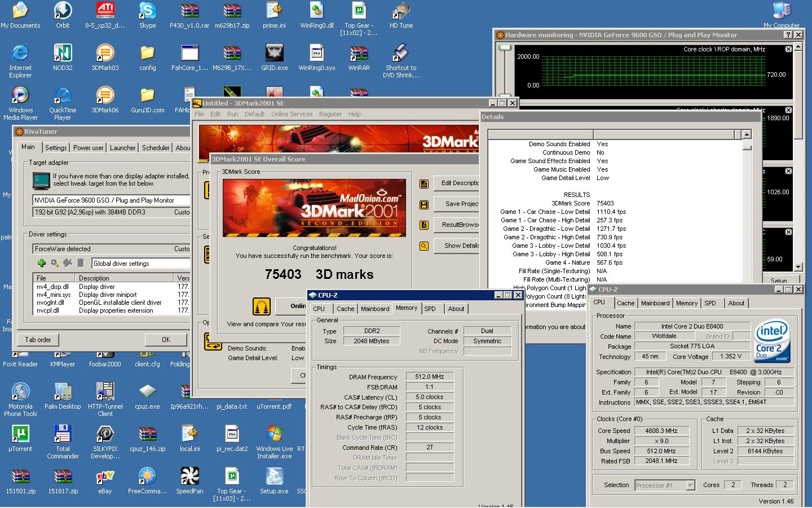Click the Tab order button in RivaTuner
Image resolution: width=812 pixels, height=508 pixels.
(38, 340)
